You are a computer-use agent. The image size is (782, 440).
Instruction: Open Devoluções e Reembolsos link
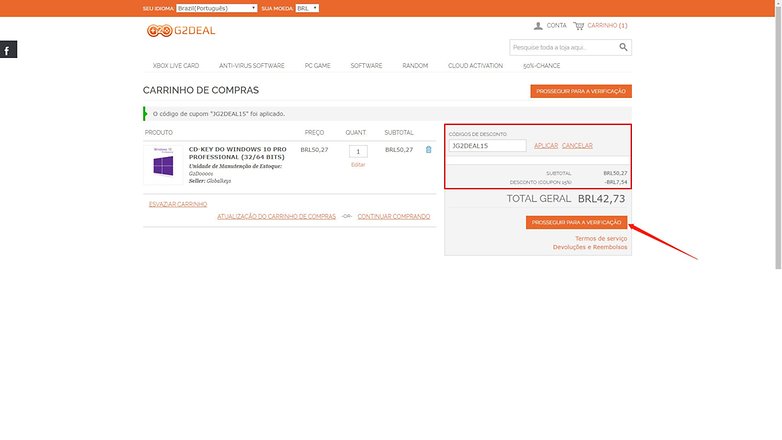point(590,247)
